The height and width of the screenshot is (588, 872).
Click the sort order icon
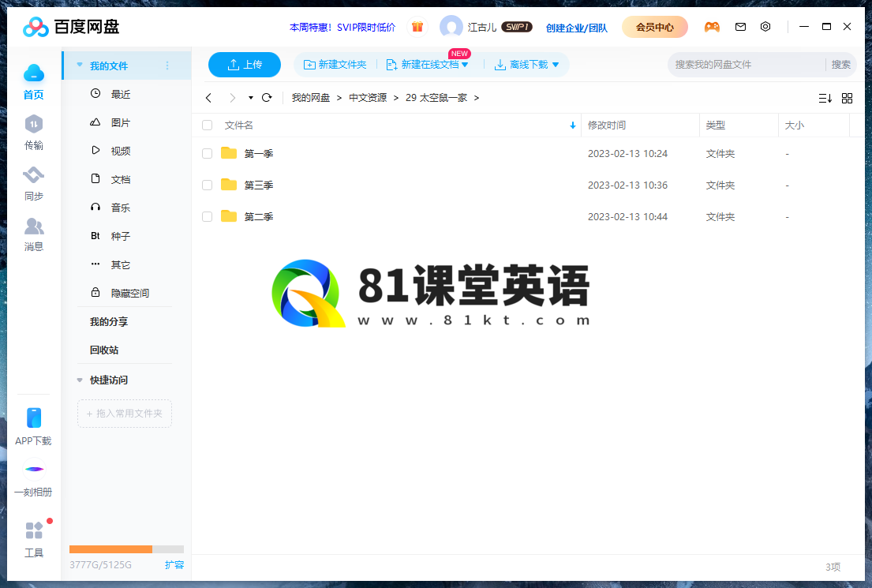point(825,99)
